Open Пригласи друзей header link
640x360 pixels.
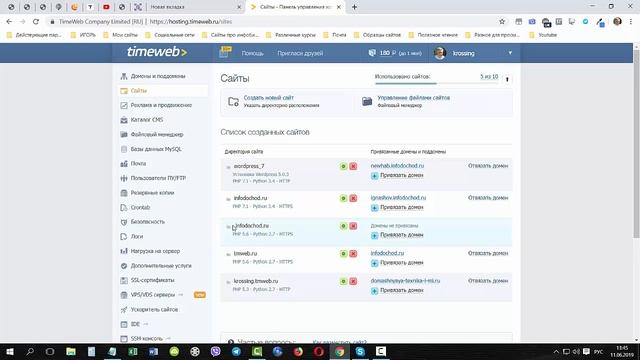pyautogui.click(x=300, y=53)
